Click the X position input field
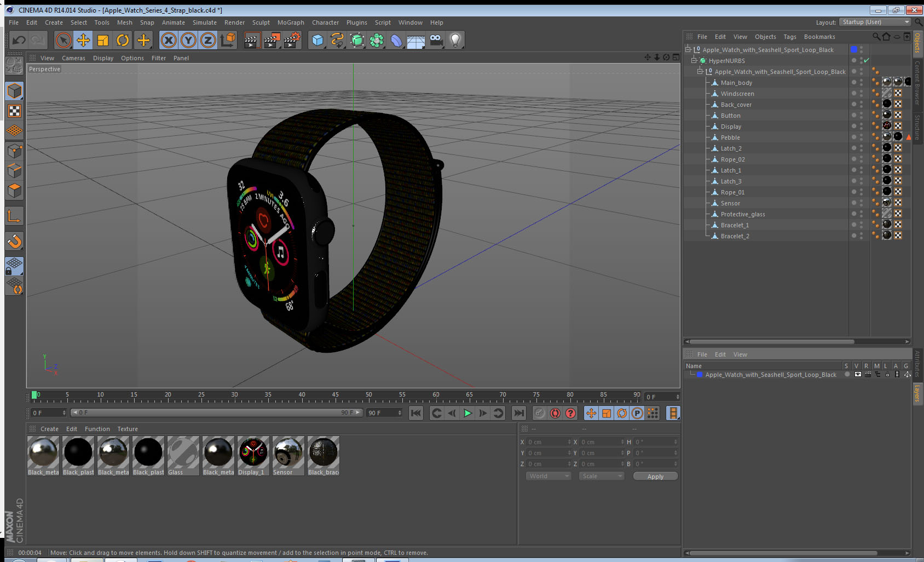The height and width of the screenshot is (562, 924). point(549,442)
